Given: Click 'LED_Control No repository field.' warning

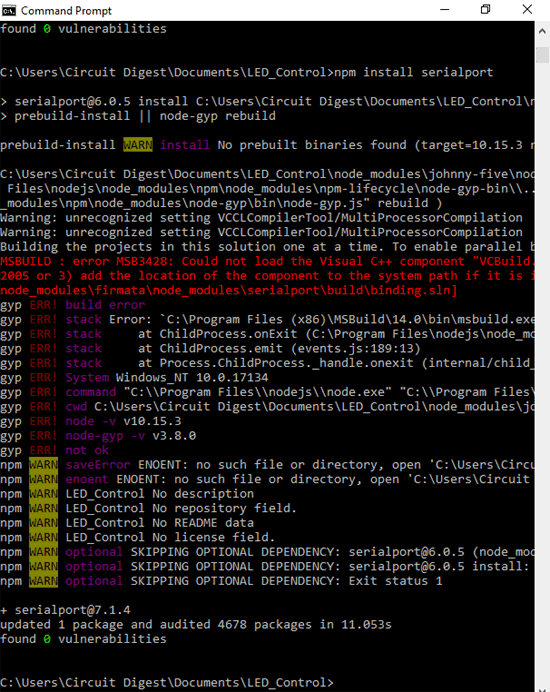Looking at the screenshot, I should point(181,509).
